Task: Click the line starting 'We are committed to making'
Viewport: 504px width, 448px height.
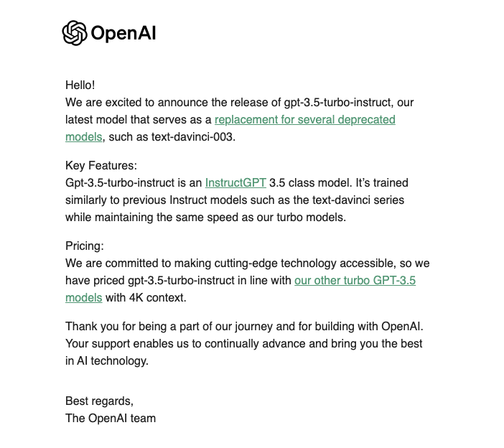Action: (248, 263)
